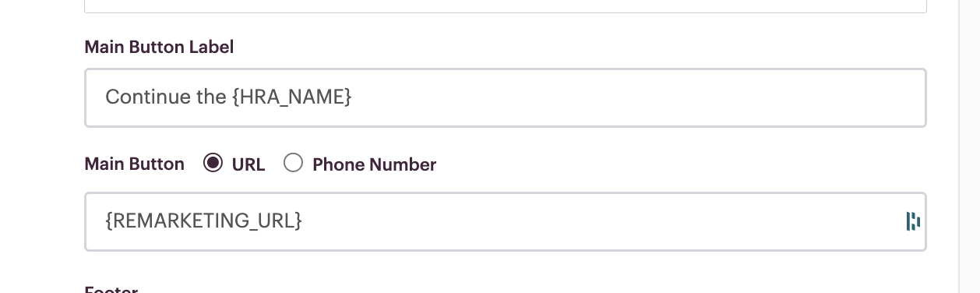Click the vertical divider line beside the form
980x293 pixels.
pyautogui.click(x=959, y=146)
